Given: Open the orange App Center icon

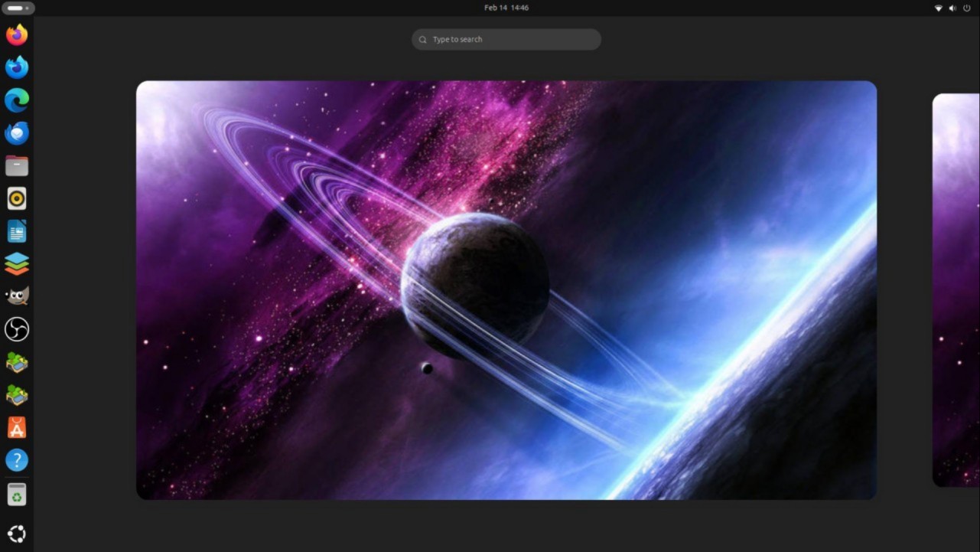Looking at the screenshot, I should click(x=17, y=427).
